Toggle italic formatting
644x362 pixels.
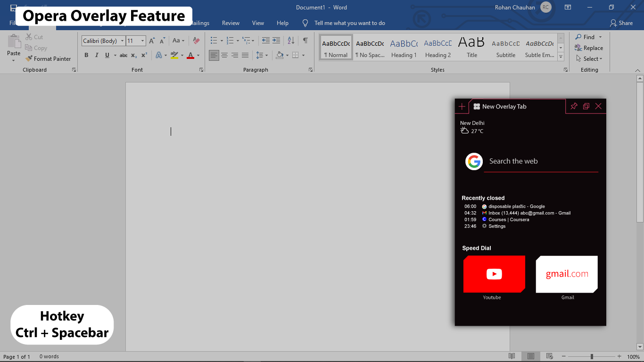pos(97,55)
